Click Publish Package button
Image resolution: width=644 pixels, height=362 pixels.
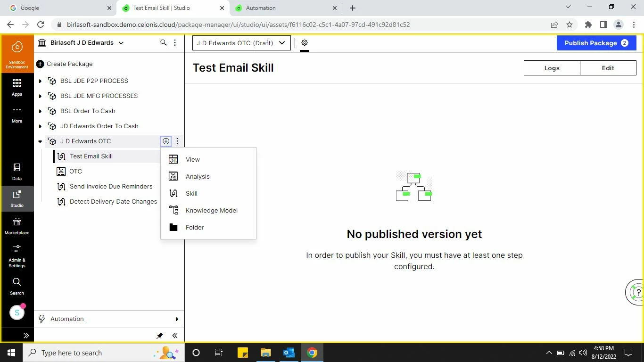596,43
